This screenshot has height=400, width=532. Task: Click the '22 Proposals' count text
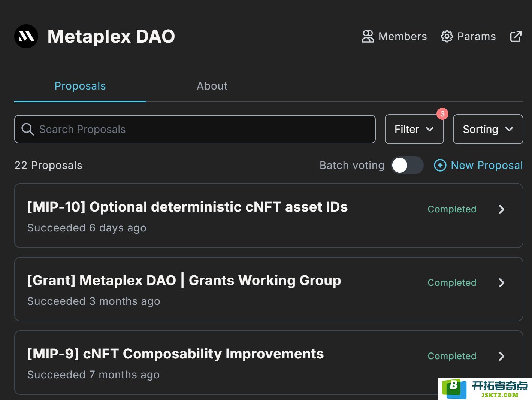coord(48,165)
